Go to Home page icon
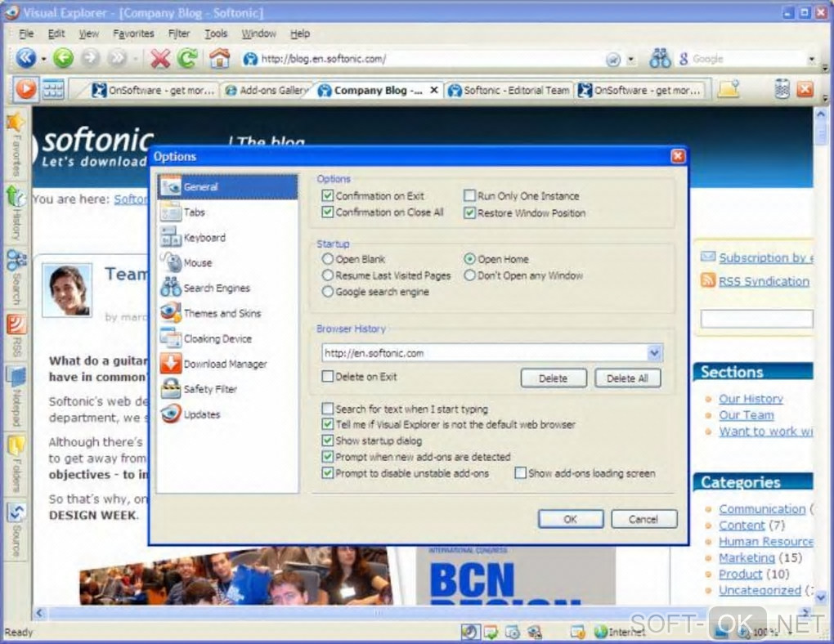Screen dimensions: 834x644 click(x=219, y=57)
